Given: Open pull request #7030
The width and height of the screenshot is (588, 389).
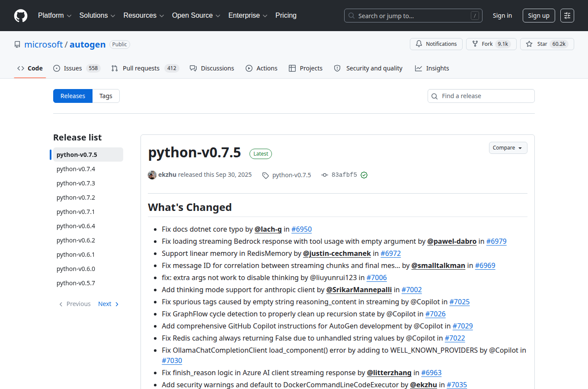Looking at the screenshot, I should 172,361.
